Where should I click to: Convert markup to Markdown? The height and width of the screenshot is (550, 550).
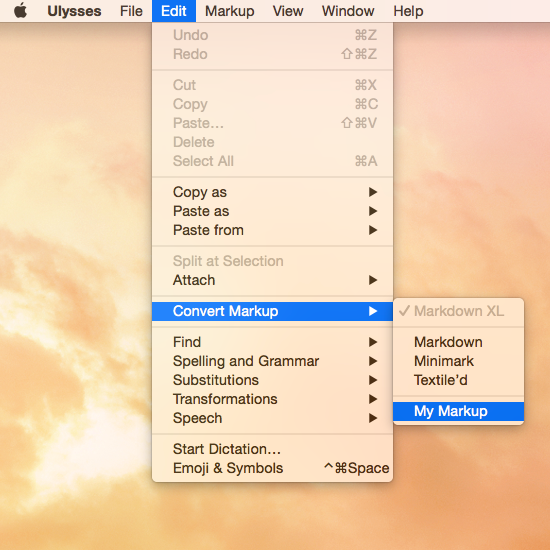point(458,342)
